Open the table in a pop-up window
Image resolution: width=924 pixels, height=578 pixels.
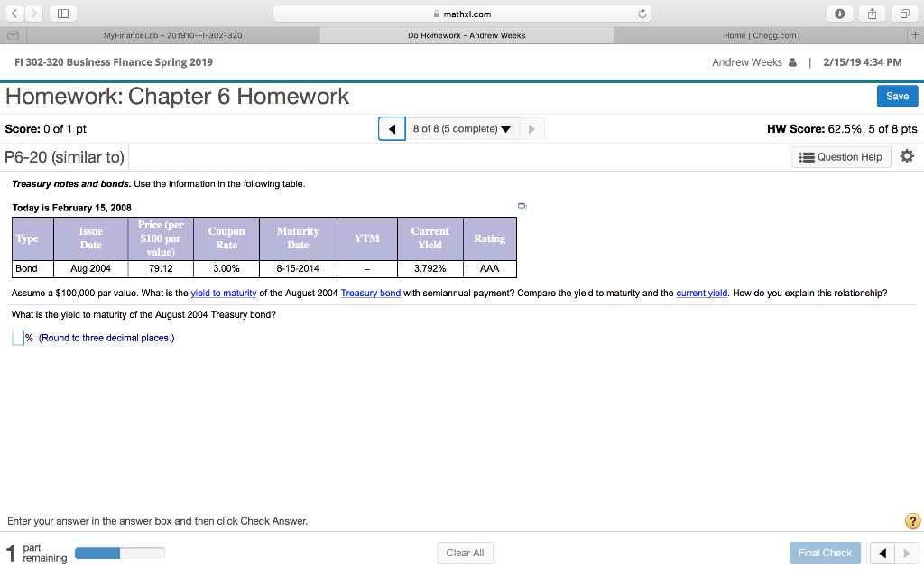click(x=522, y=206)
